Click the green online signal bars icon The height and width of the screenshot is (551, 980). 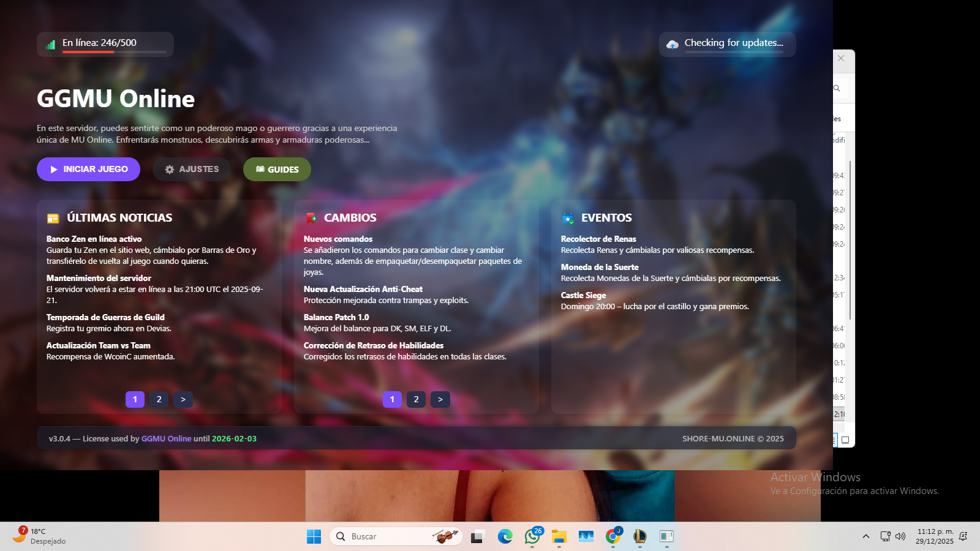point(50,44)
